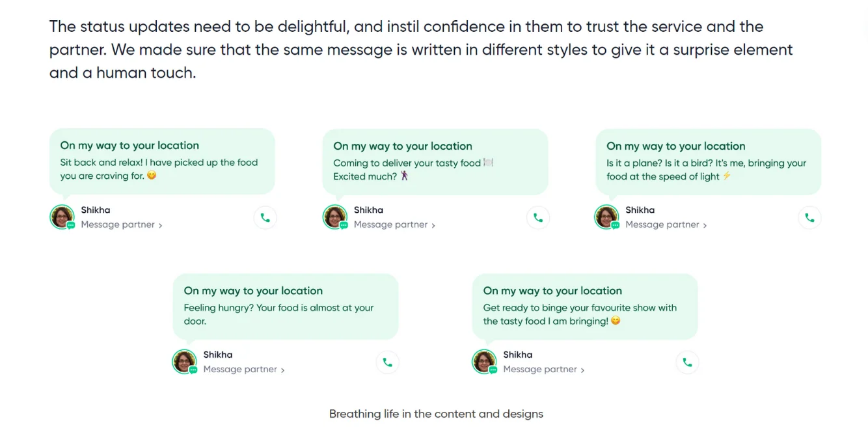Tap the phone call icon on the 'Feeling hungry?' card

click(x=388, y=362)
